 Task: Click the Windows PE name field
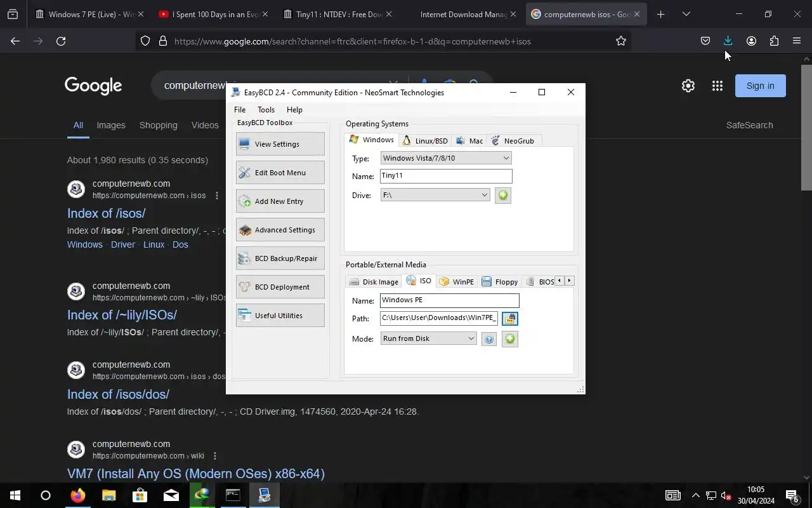click(x=450, y=300)
